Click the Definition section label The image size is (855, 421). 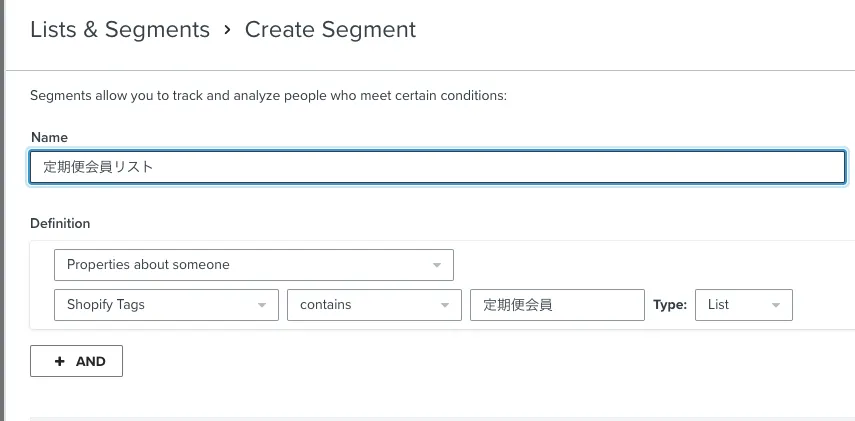pos(60,223)
